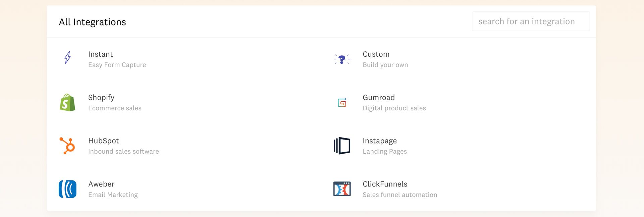Click the Gumroad logo icon
The height and width of the screenshot is (217, 644).
tap(342, 103)
